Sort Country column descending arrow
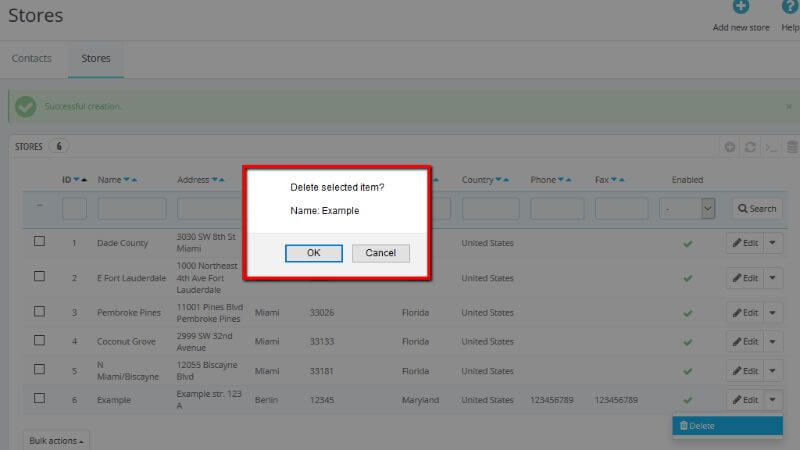The image size is (800, 450). click(498, 180)
